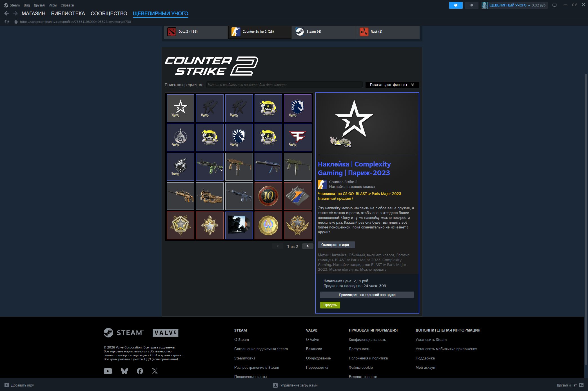This screenshot has width=588, height=391.
Task: Click the green Продать button
Action: 330,305
